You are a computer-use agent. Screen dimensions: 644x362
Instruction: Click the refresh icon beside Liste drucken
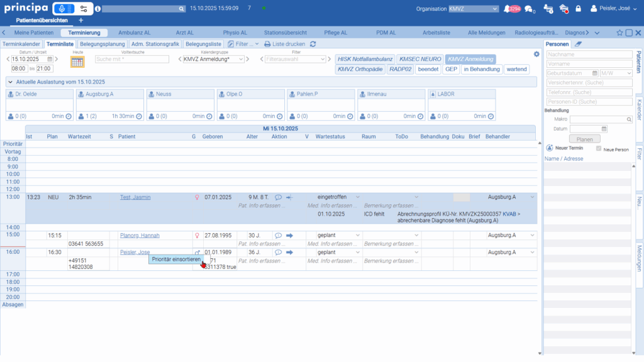tap(313, 44)
